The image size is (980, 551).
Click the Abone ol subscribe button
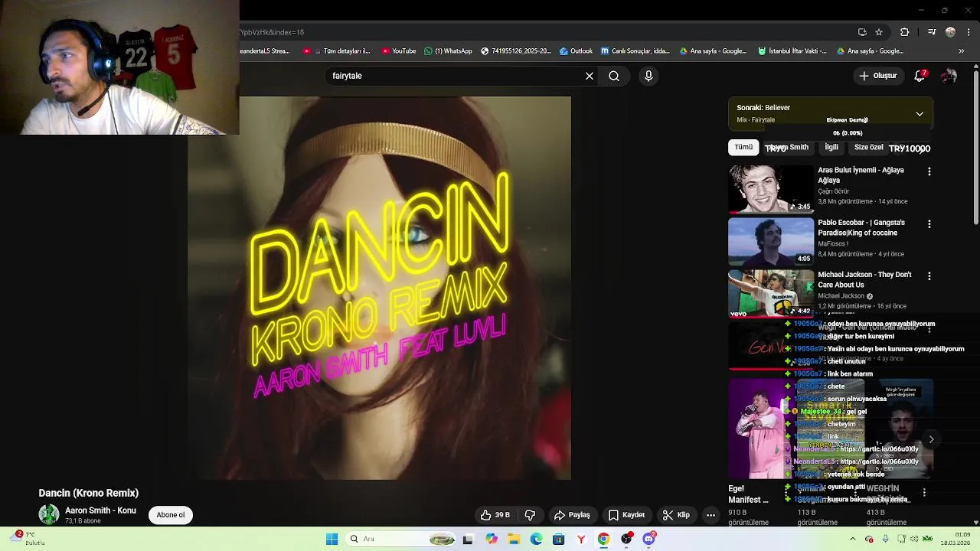tap(171, 515)
